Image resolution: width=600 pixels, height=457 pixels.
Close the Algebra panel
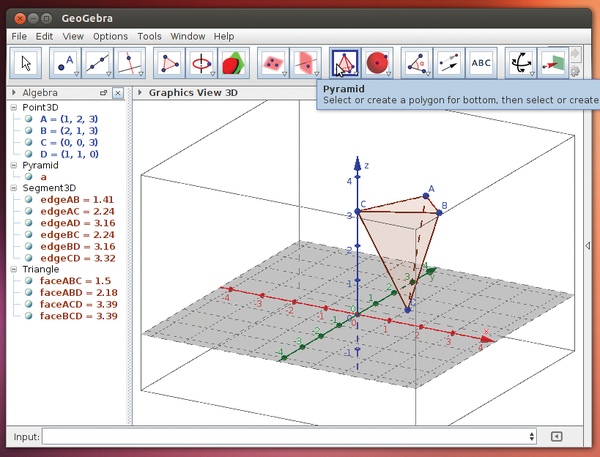118,92
